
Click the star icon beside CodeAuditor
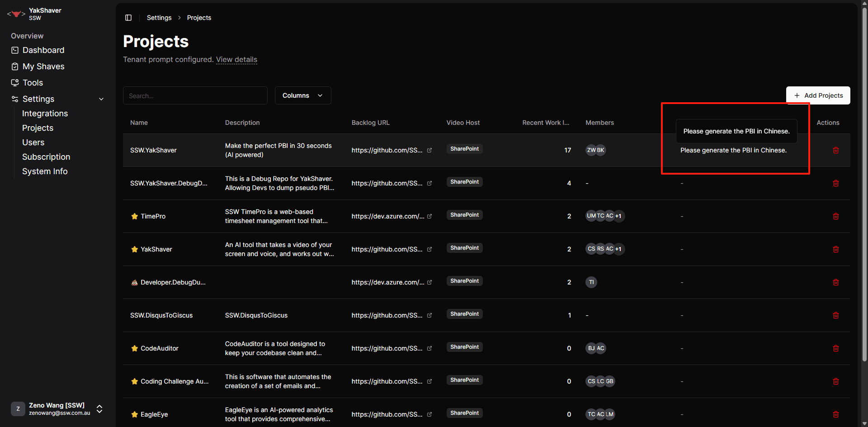(134, 348)
